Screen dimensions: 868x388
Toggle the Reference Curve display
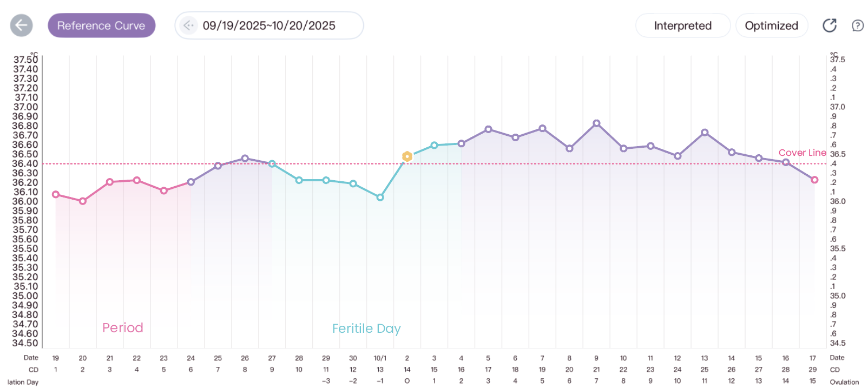[x=101, y=25]
